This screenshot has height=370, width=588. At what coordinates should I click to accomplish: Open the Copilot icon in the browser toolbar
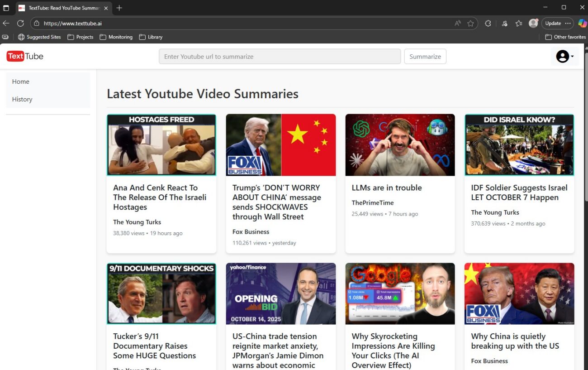coord(582,23)
